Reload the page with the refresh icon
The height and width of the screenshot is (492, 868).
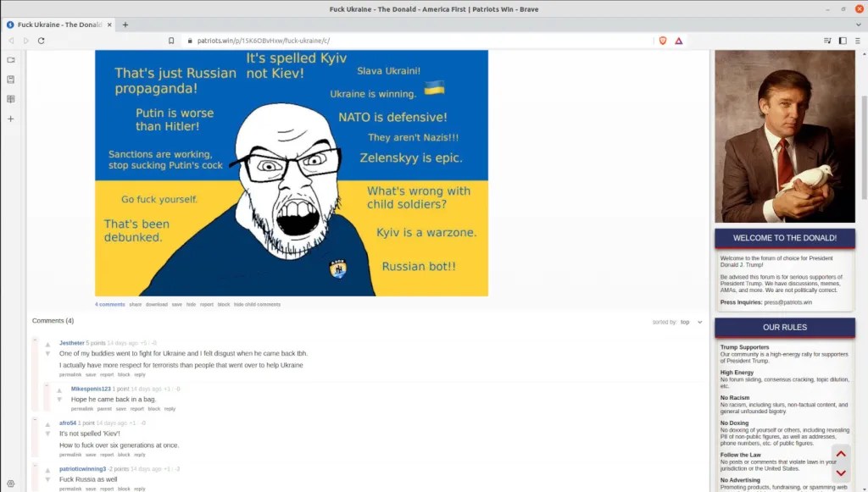tap(41, 41)
